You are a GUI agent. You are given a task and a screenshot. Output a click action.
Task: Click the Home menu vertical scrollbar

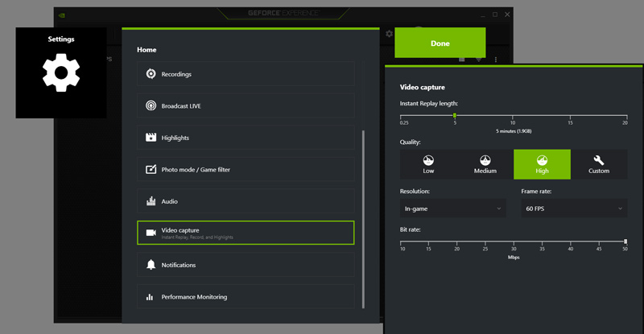pos(363,219)
